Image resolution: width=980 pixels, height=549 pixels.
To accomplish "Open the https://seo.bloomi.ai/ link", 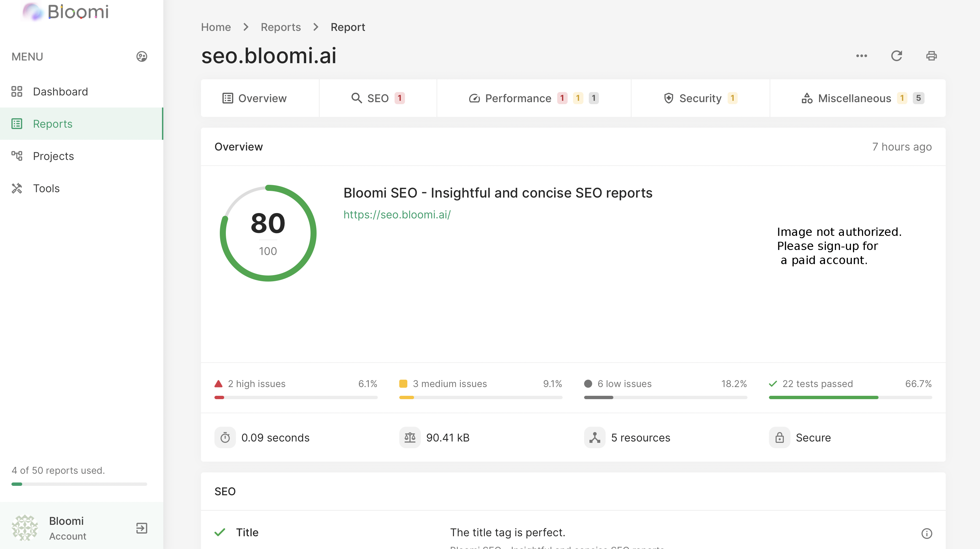I will click(x=397, y=215).
